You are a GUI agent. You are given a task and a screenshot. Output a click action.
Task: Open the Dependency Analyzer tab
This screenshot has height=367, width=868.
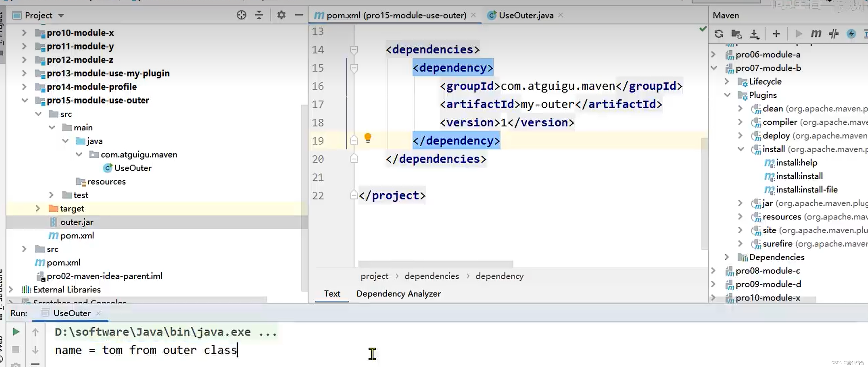pyautogui.click(x=398, y=294)
